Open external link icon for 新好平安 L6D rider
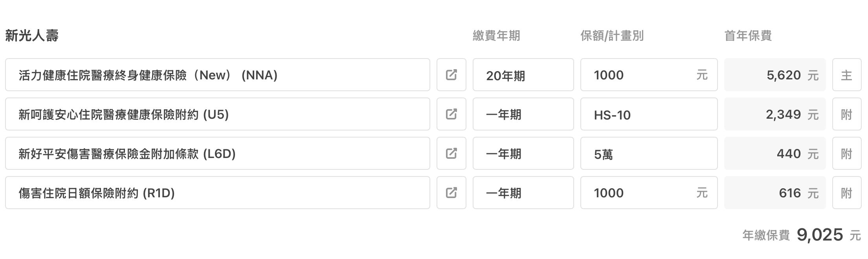Viewport: 868px width, 259px height. [x=451, y=153]
